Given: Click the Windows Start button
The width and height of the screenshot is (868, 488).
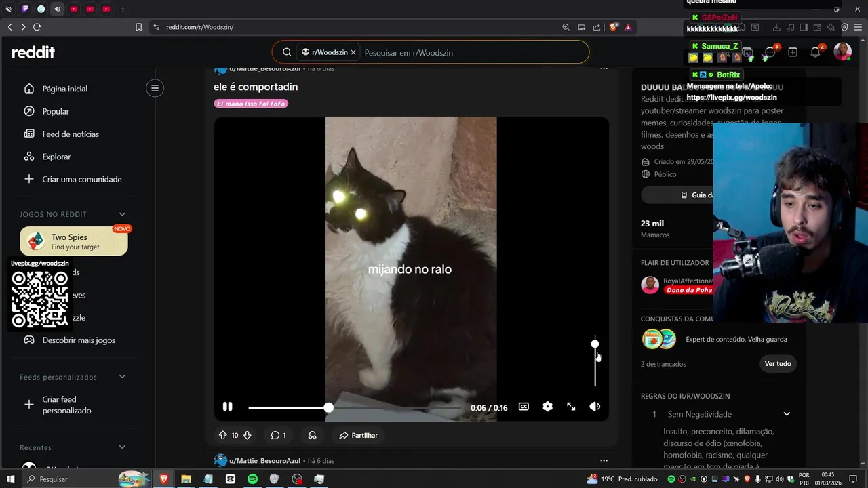Looking at the screenshot, I should click(10, 479).
